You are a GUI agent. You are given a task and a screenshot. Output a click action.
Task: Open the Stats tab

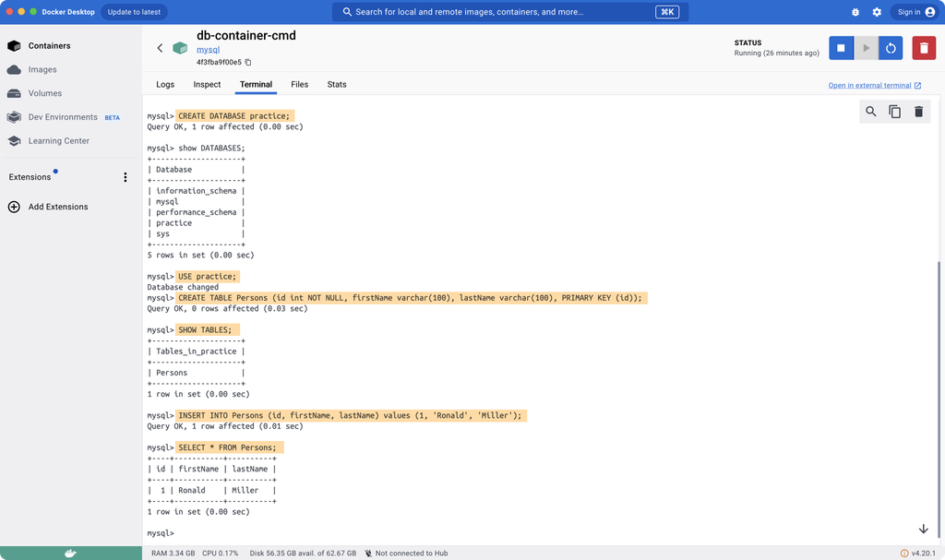pos(336,84)
